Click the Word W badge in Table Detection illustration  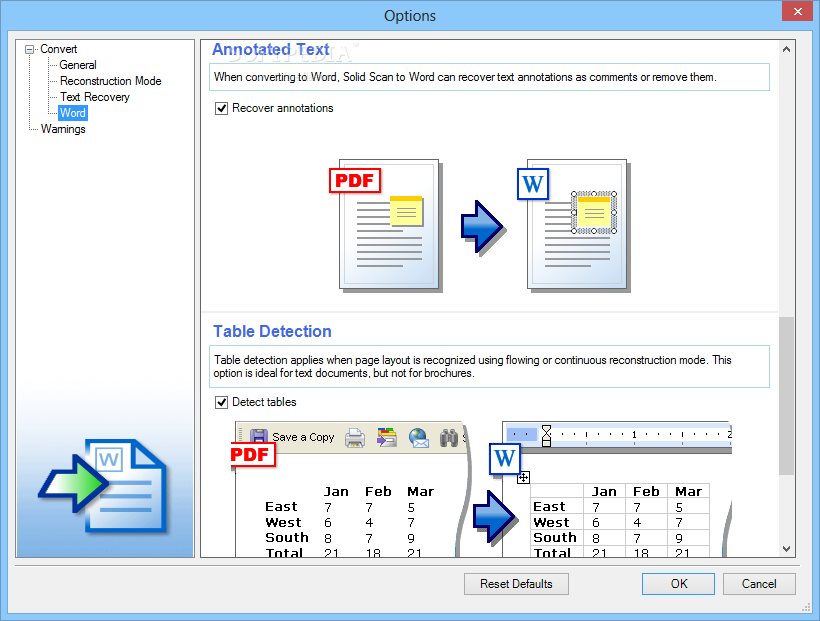coord(505,458)
